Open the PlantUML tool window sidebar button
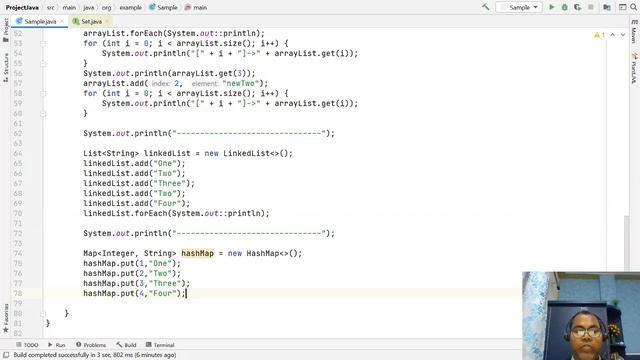The image size is (640, 360). pyautogui.click(x=634, y=68)
